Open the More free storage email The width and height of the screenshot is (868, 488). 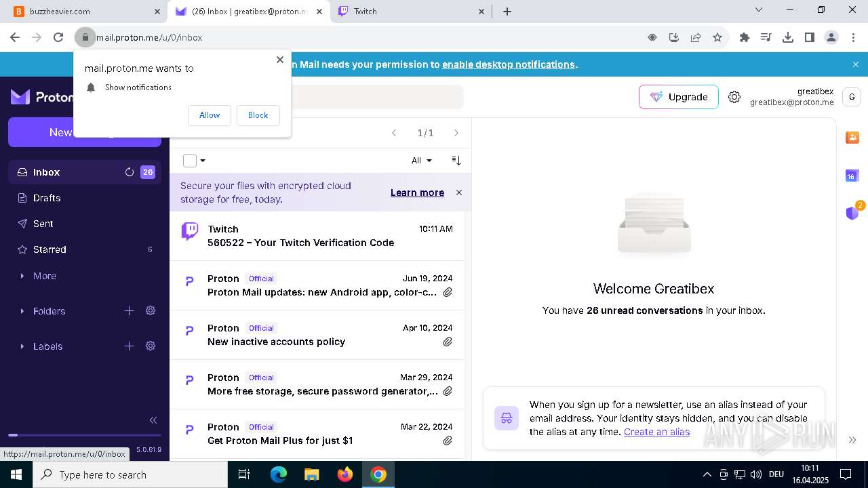coord(317,384)
